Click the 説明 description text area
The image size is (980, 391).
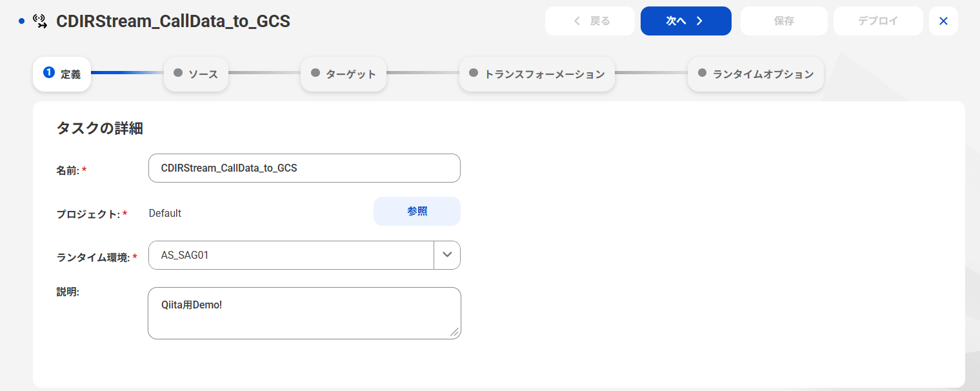(305, 313)
